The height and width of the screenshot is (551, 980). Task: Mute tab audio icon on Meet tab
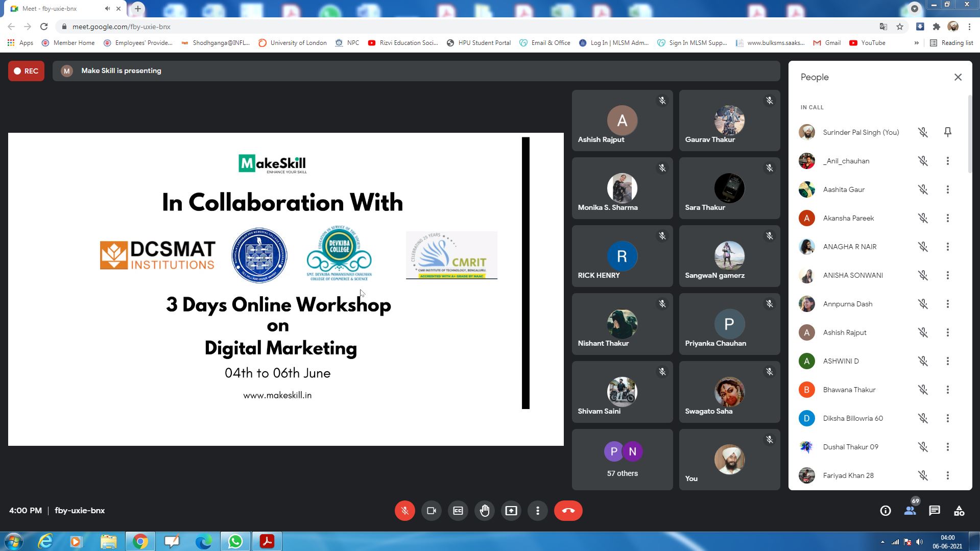point(107,9)
